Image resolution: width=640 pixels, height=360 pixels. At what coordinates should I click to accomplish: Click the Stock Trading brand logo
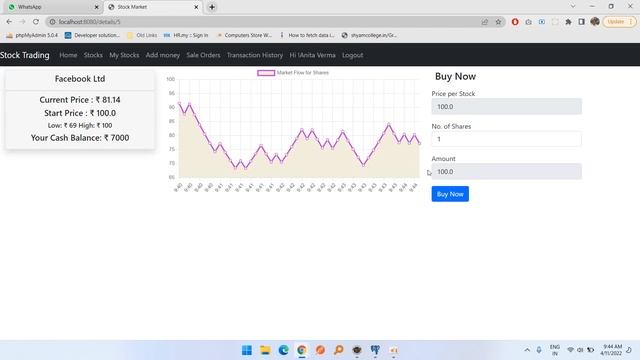[24, 55]
